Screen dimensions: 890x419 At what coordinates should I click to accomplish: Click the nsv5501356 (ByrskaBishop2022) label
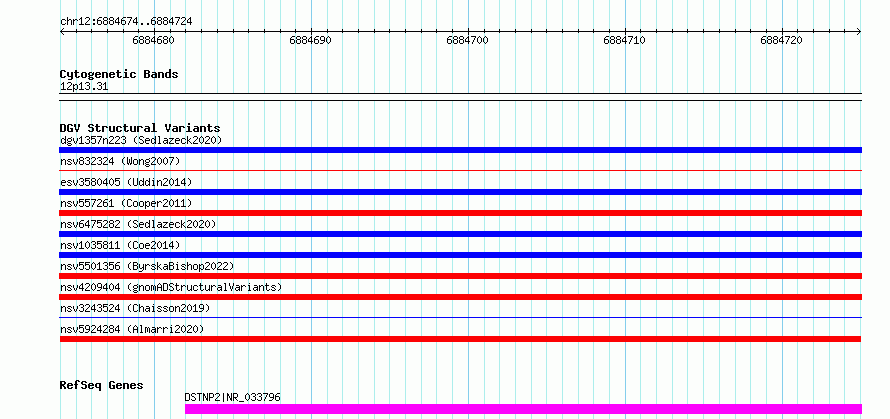click(147, 266)
